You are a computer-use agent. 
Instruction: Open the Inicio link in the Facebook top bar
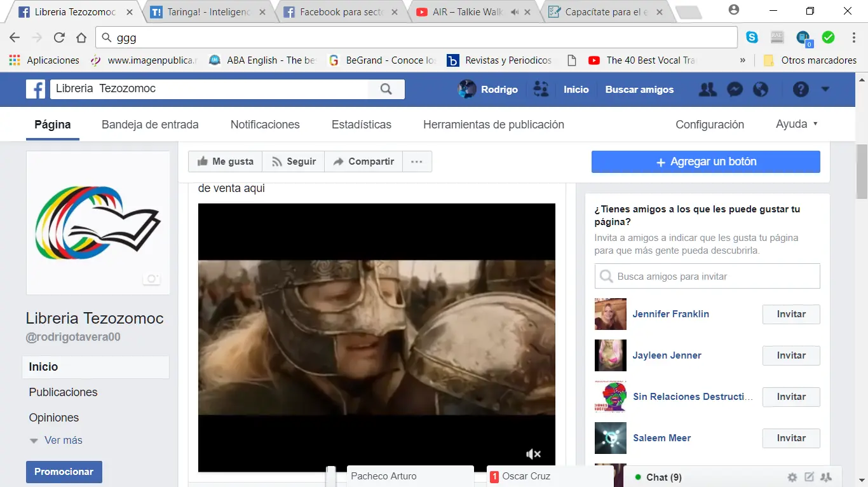576,90
